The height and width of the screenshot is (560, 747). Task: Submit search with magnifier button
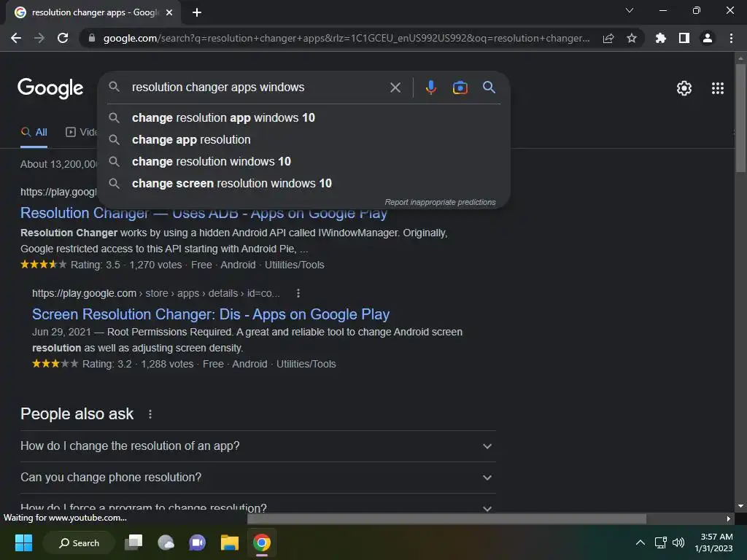(x=489, y=87)
